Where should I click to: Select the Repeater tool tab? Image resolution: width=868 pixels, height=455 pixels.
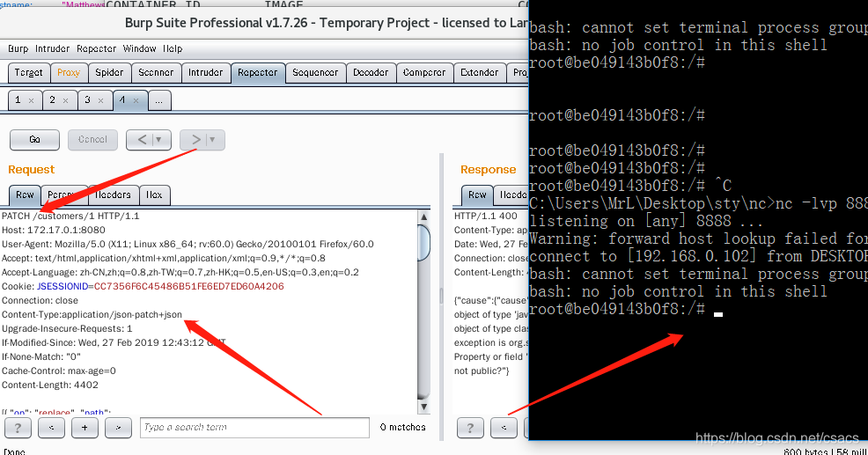click(257, 72)
